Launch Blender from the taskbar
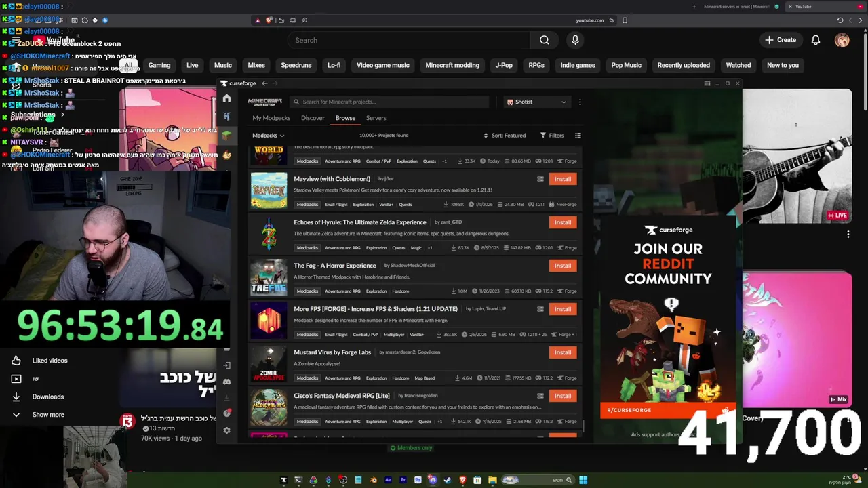868x488 pixels. [373, 480]
